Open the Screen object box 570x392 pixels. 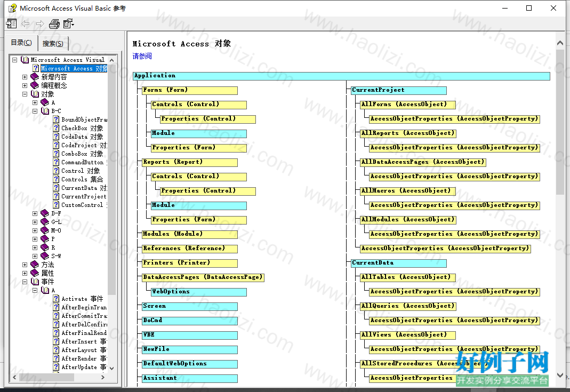click(190, 306)
